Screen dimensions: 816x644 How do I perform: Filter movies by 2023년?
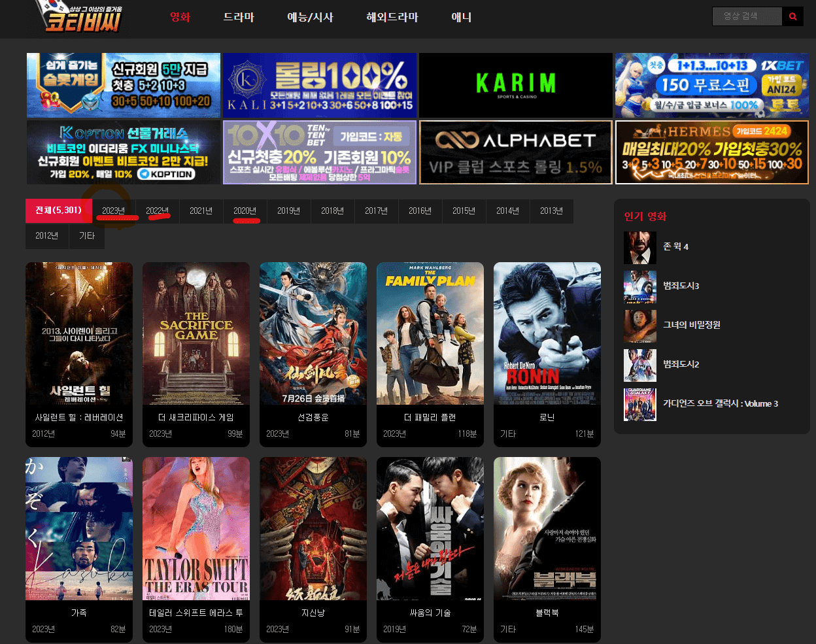(113, 211)
